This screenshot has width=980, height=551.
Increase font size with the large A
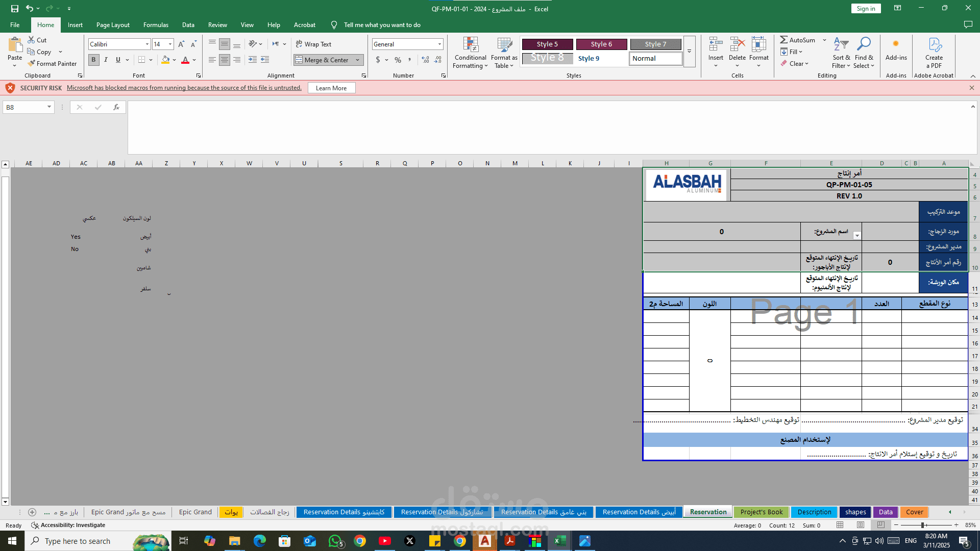[181, 44]
